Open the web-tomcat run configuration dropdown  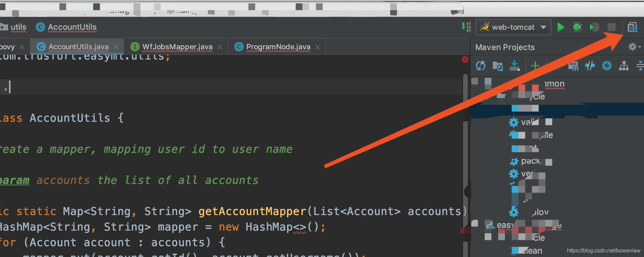pyautogui.click(x=513, y=27)
